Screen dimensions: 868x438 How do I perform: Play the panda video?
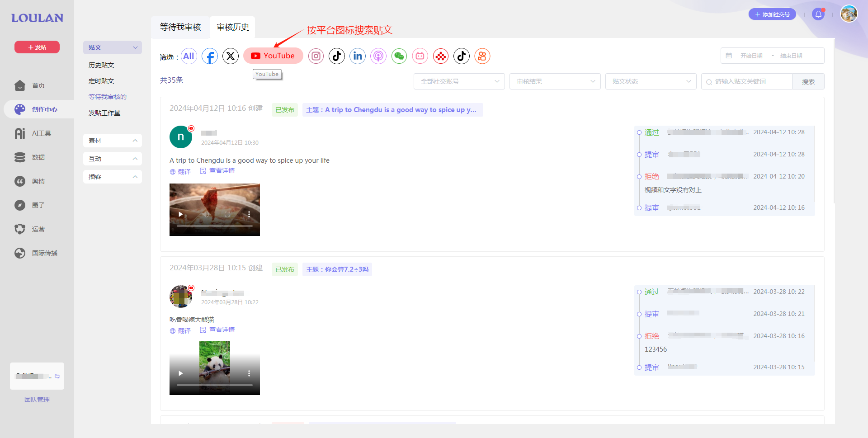click(181, 373)
